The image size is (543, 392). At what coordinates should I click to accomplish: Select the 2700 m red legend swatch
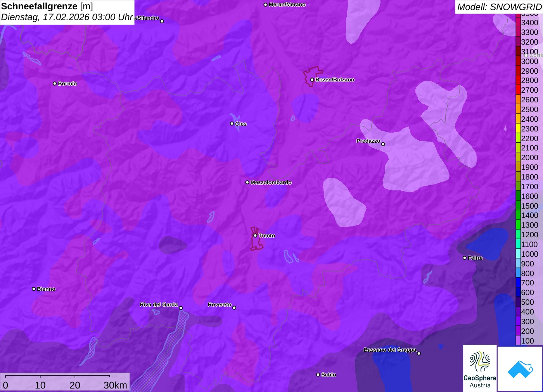tap(518, 90)
